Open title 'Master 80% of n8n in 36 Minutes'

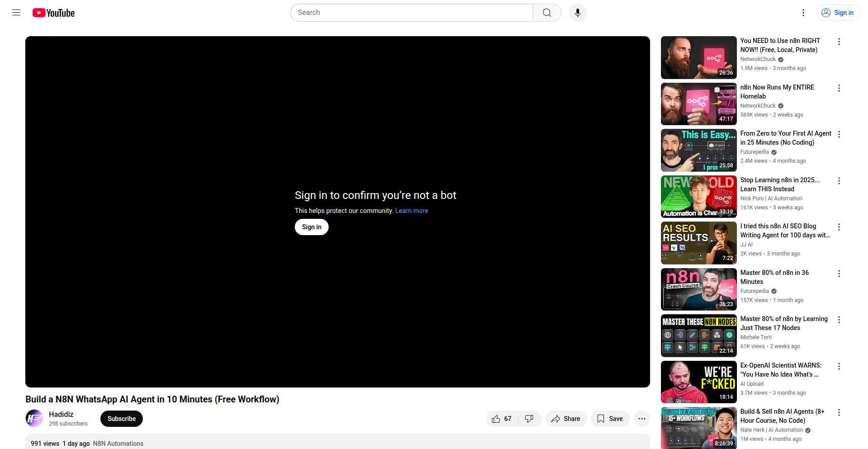point(774,277)
